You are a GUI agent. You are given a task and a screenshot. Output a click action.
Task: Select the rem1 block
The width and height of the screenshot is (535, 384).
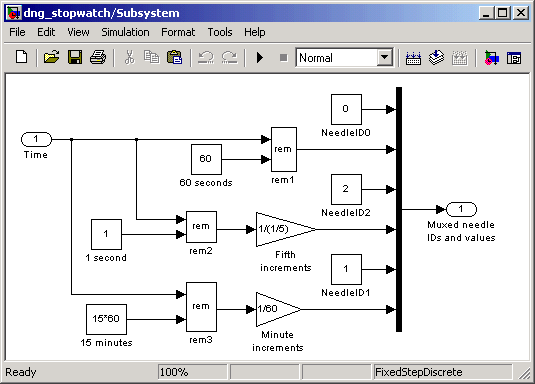coord(284,149)
